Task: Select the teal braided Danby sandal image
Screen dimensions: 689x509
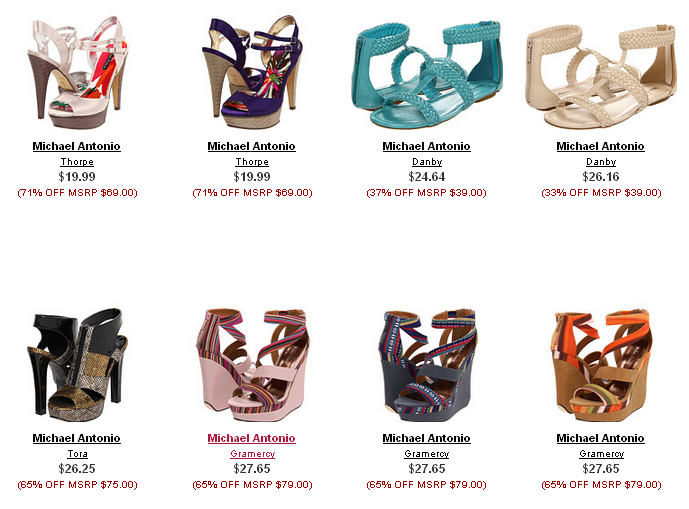Action: pyautogui.click(x=427, y=74)
